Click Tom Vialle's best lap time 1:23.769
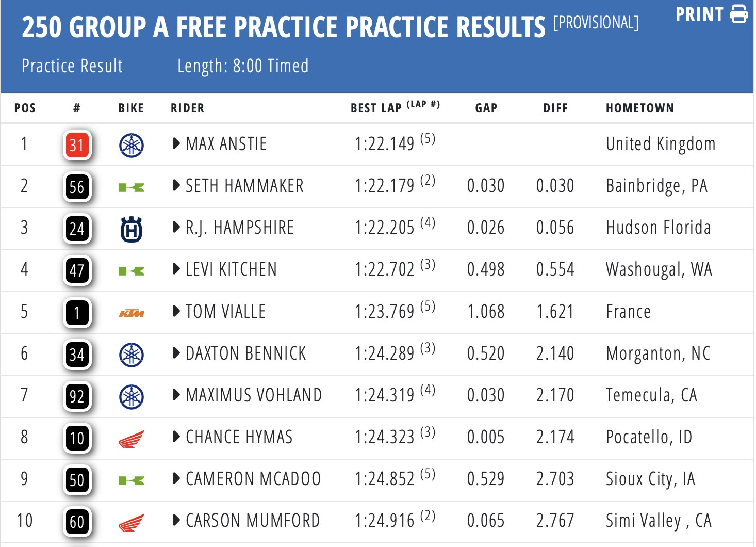The image size is (756, 547). click(384, 312)
